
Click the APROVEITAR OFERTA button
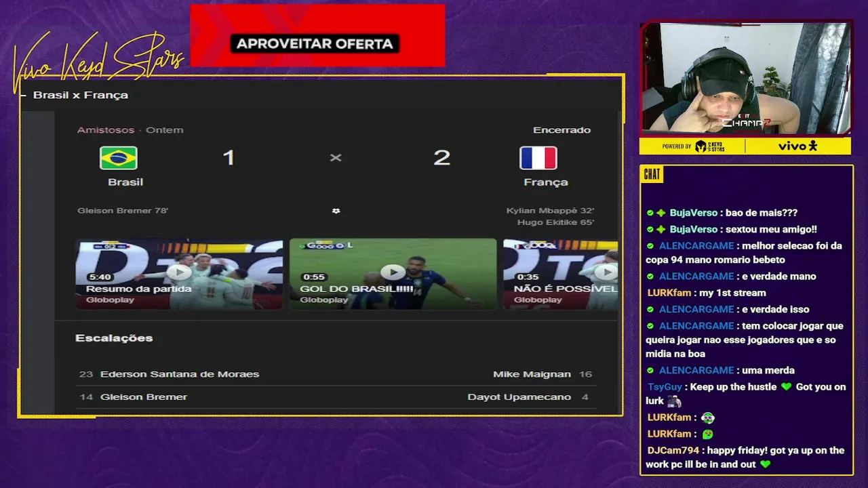[x=315, y=44]
